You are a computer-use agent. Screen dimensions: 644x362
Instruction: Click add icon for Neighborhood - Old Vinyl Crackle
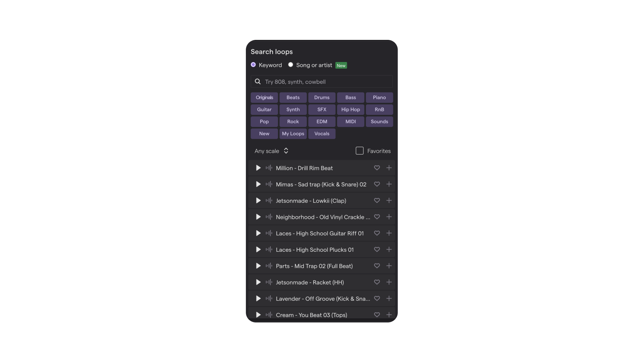pos(389,217)
